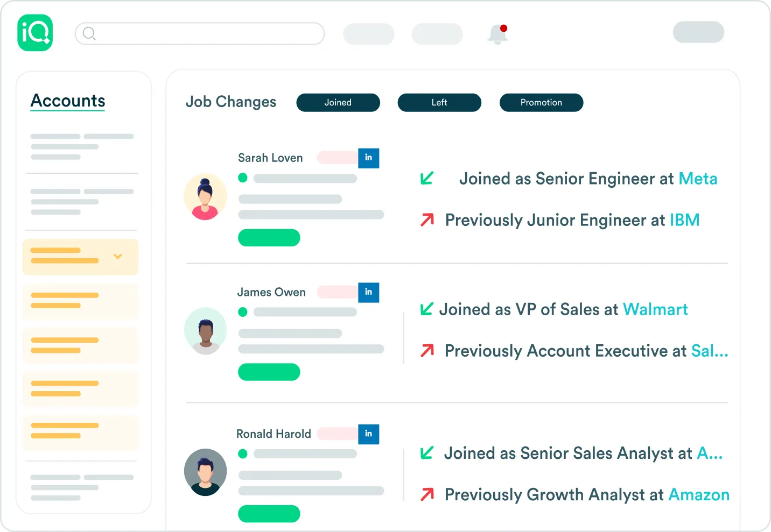Filter job changes by Left
The height and width of the screenshot is (532, 771).
[439, 103]
